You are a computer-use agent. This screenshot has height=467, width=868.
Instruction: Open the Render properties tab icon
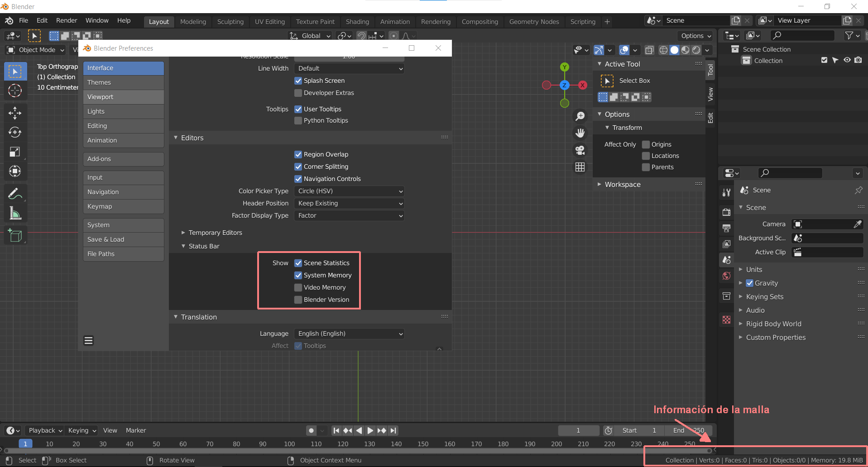click(727, 212)
